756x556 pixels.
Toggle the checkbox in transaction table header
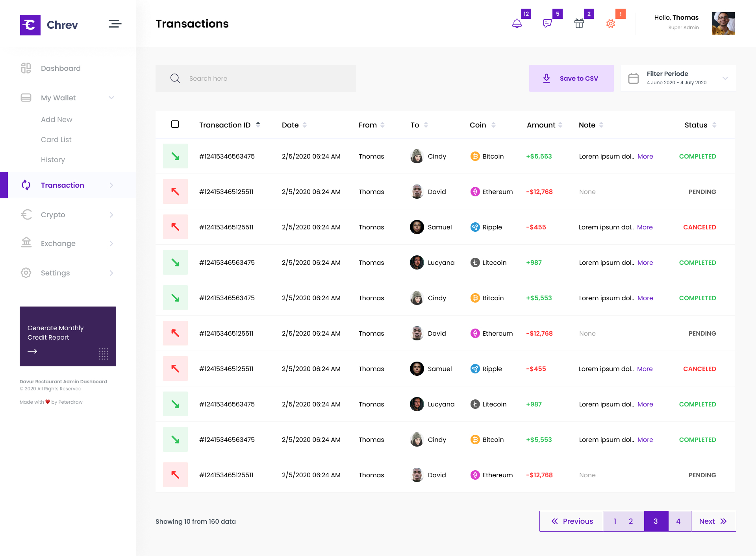pos(175,124)
